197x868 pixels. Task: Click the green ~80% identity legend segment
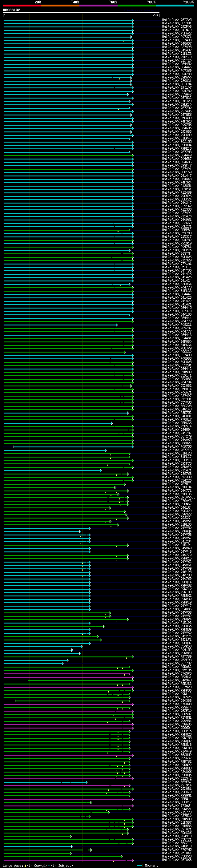[137, 6]
